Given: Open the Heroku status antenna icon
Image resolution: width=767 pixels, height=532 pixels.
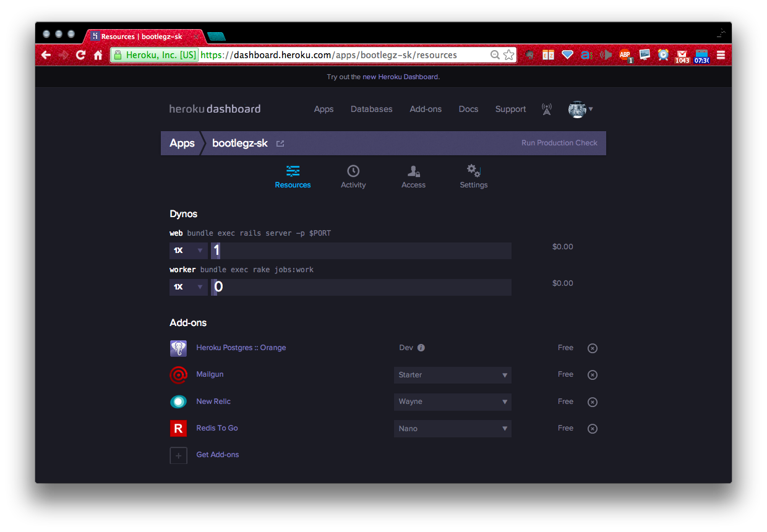Looking at the screenshot, I should (x=546, y=109).
